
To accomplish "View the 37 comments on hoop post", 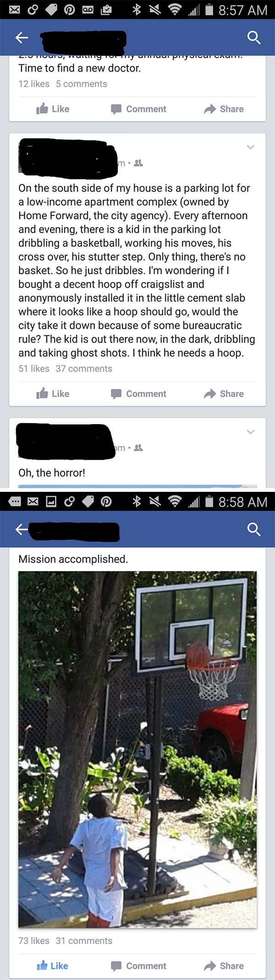I will (x=84, y=368).
